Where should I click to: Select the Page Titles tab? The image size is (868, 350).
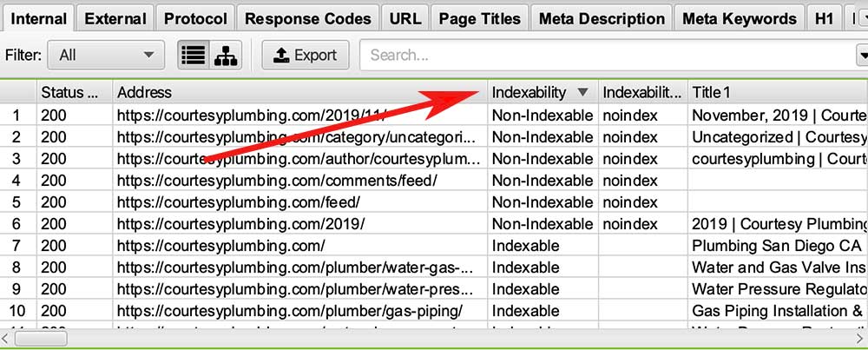479,18
